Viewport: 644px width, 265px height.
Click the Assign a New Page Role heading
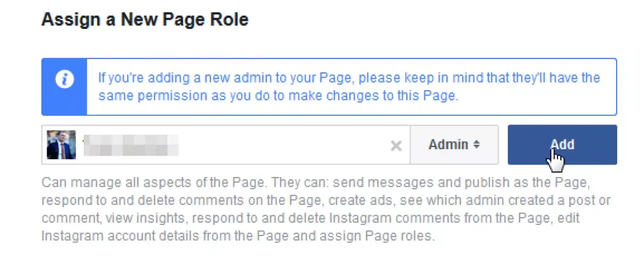click(145, 20)
